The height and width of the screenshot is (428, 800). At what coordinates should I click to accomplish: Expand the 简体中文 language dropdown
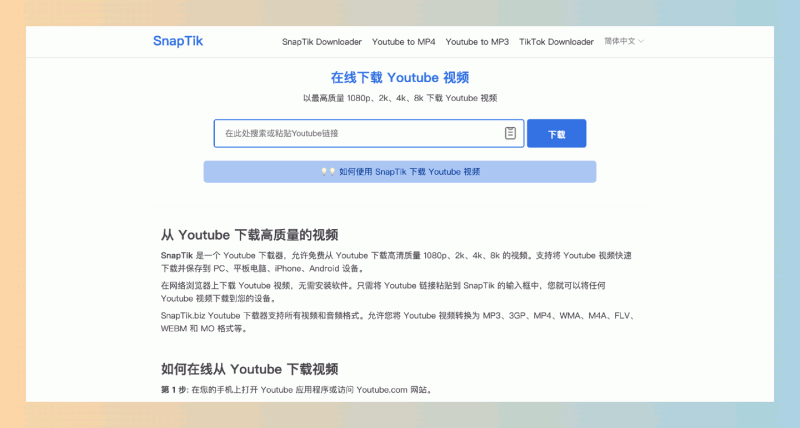[x=624, y=41]
